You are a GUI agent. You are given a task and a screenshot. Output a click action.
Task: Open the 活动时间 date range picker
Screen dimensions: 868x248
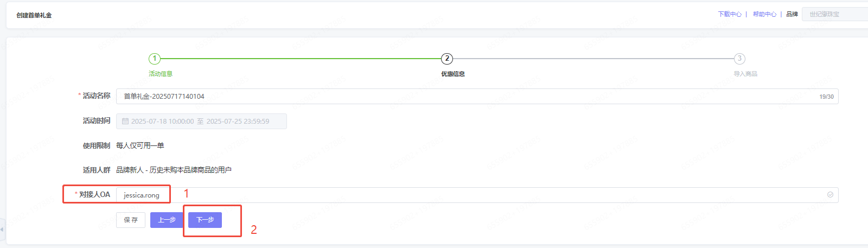point(201,122)
